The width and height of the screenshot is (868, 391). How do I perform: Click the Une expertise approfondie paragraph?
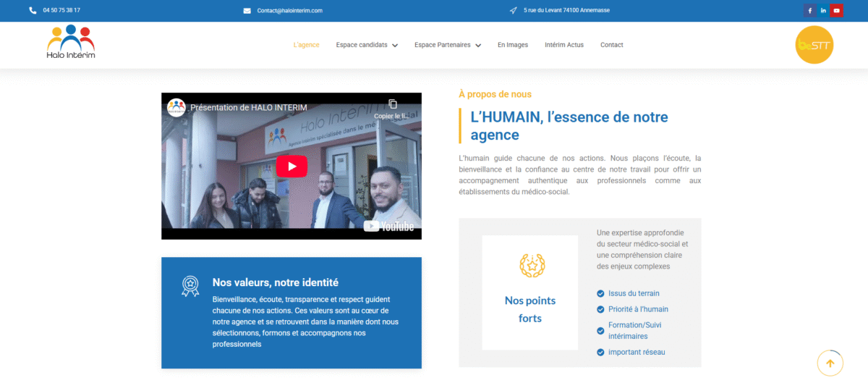point(642,250)
